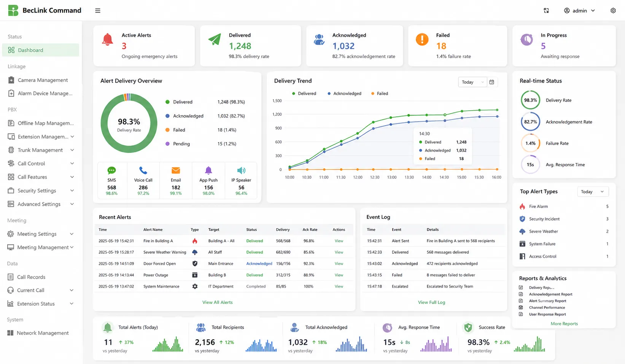The image size is (625, 364).
Task: Open the settings gear icon in the header
Action: click(613, 11)
